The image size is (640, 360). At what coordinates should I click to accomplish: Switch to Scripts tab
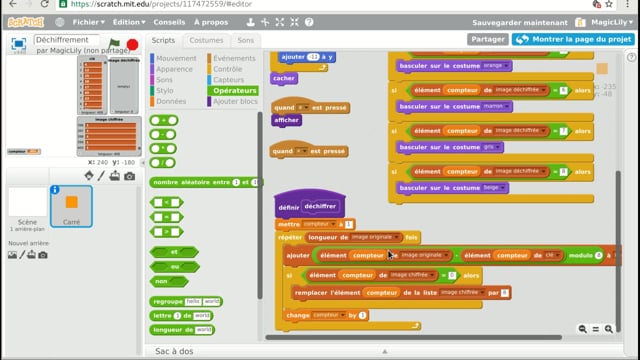pyautogui.click(x=163, y=40)
